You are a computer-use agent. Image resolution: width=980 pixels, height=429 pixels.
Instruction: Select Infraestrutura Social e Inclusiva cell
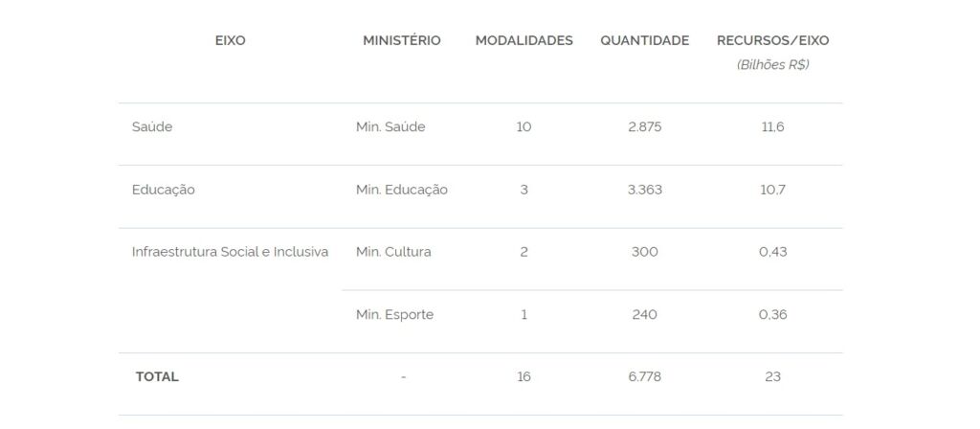(x=230, y=252)
